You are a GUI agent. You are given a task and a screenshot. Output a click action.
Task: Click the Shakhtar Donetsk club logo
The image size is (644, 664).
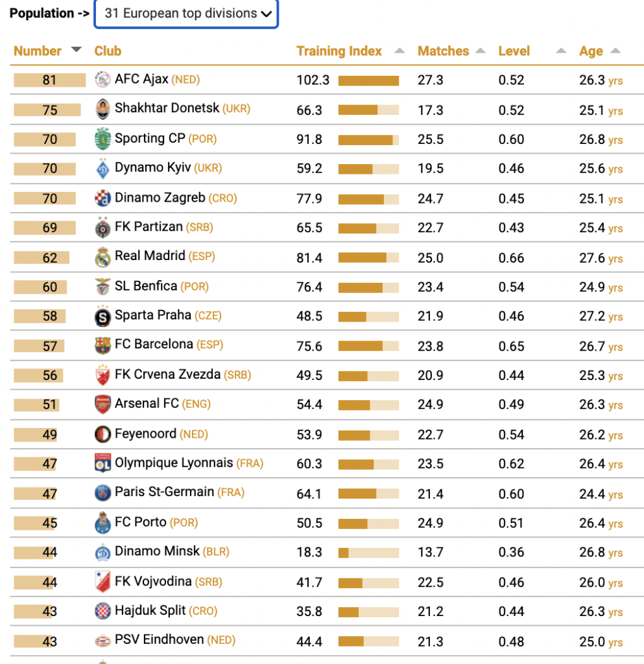102,109
